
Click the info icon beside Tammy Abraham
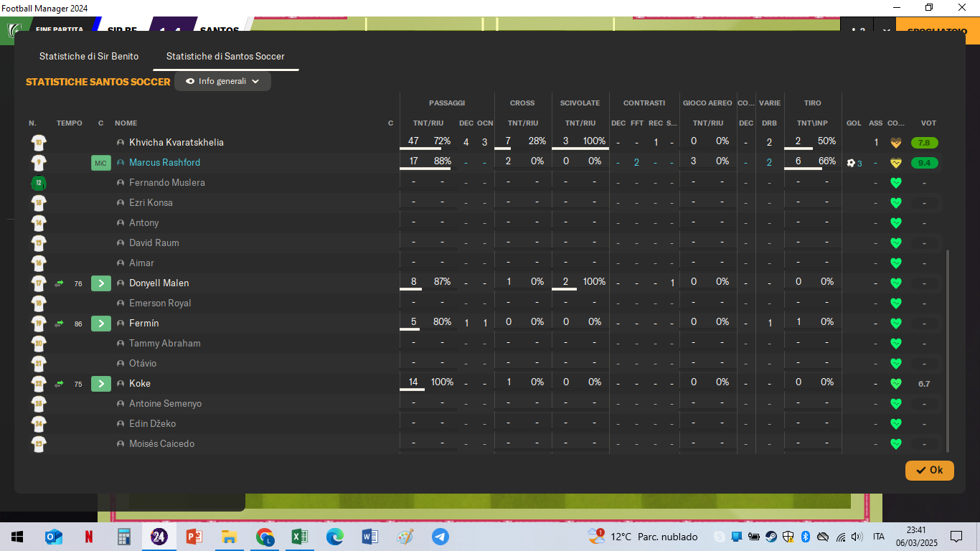pos(121,344)
